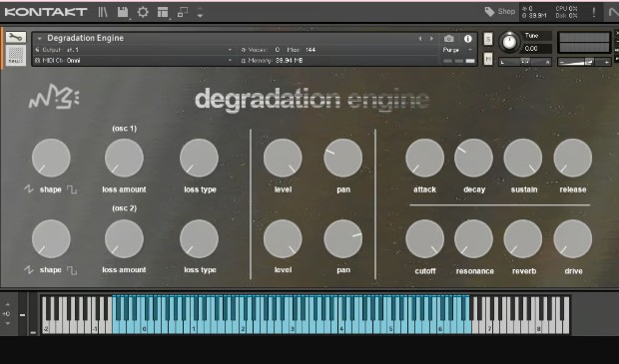Image resolution: width=619 pixels, height=364 pixels.
Task: Click the resonance knob
Action: point(473,239)
